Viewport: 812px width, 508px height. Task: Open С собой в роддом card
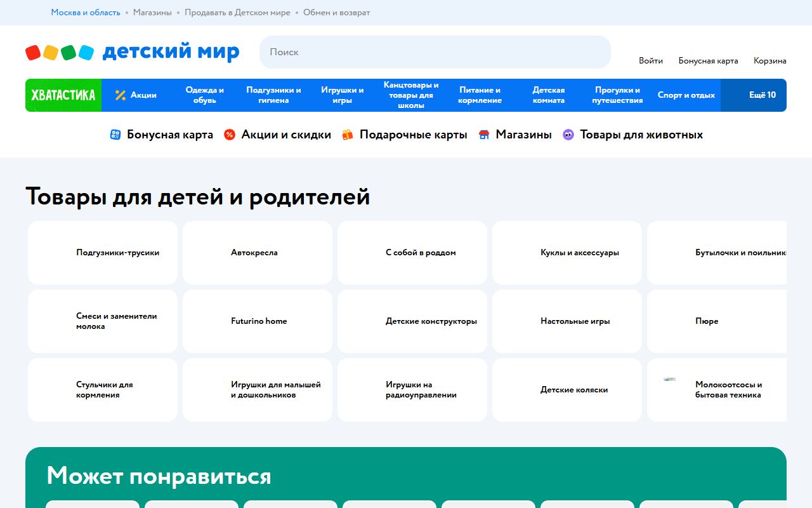(412, 253)
